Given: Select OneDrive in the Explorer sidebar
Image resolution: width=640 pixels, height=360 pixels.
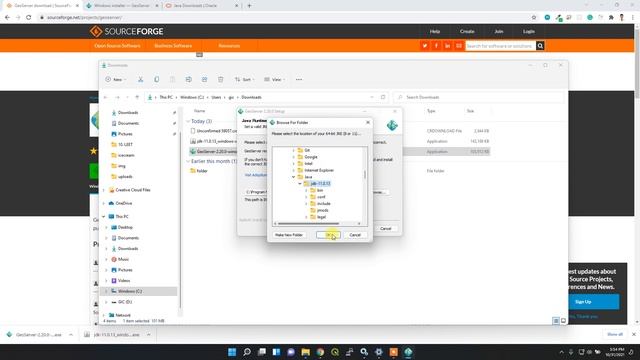Looking at the screenshot, I should coord(124,203).
